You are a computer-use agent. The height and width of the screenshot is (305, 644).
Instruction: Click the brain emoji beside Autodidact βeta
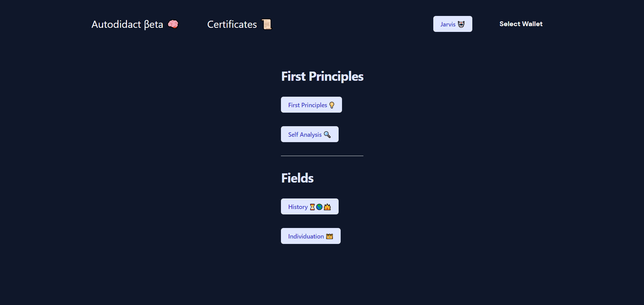173,24
